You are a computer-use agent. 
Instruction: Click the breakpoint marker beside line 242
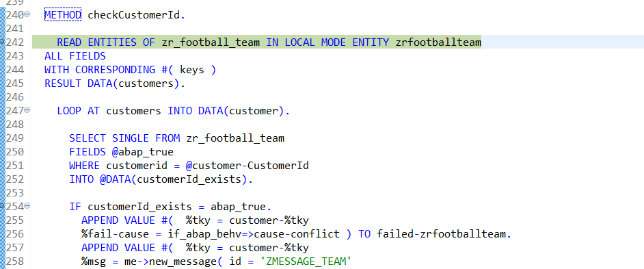pyautogui.click(x=2, y=42)
